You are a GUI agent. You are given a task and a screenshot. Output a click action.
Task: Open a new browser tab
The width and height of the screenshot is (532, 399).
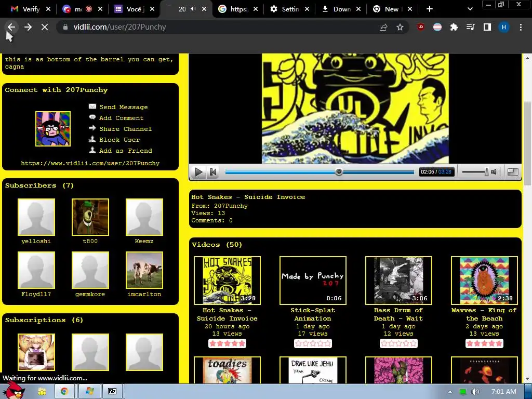coord(430,9)
